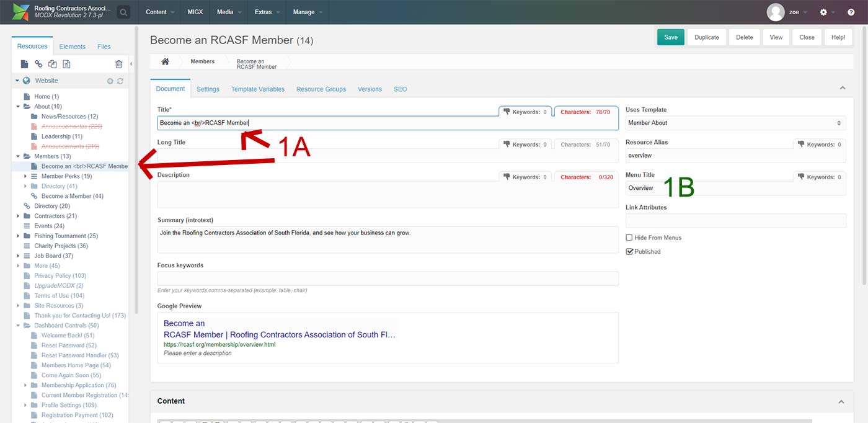Switch to the Versions tab
The image size is (868, 423).
(x=370, y=89)
